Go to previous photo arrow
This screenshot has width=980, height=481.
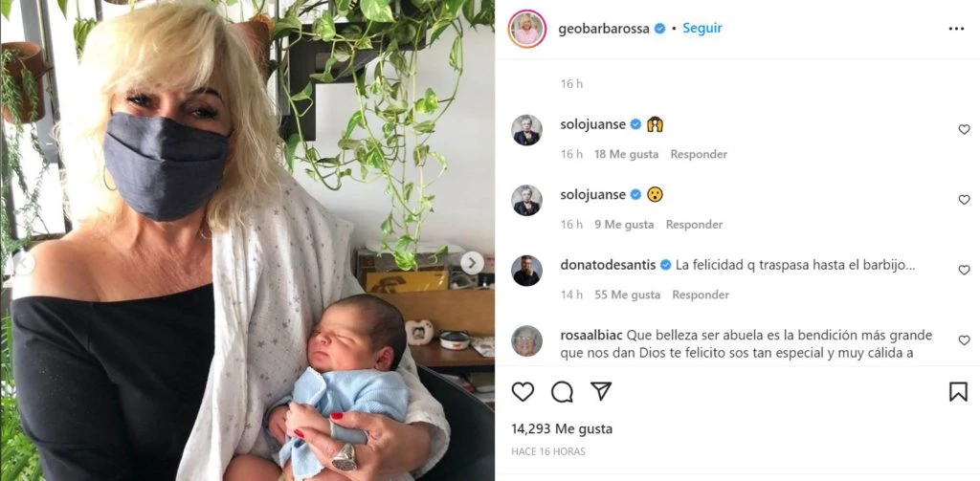pyautogui.click(x=23, y=262)
